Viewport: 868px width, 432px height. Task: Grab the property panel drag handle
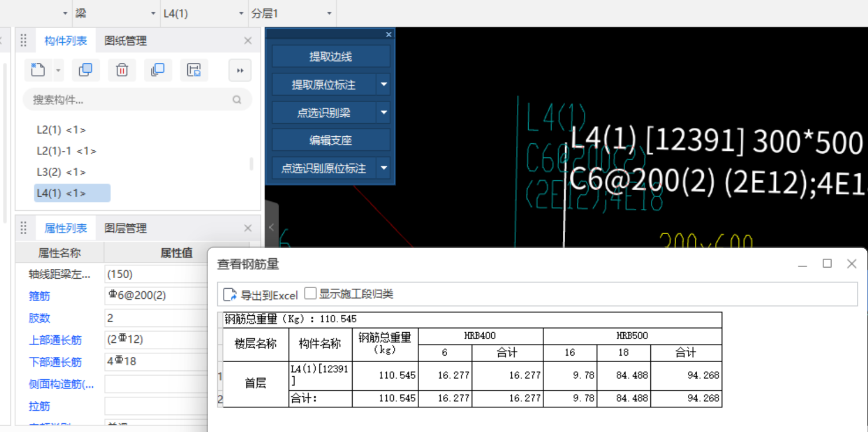tap(24, 228)
